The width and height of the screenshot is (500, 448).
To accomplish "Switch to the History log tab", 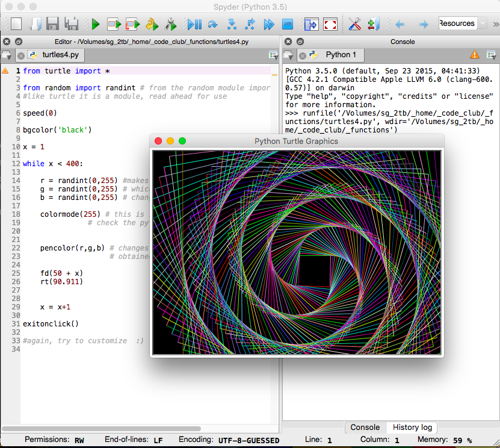I will 412,428.
